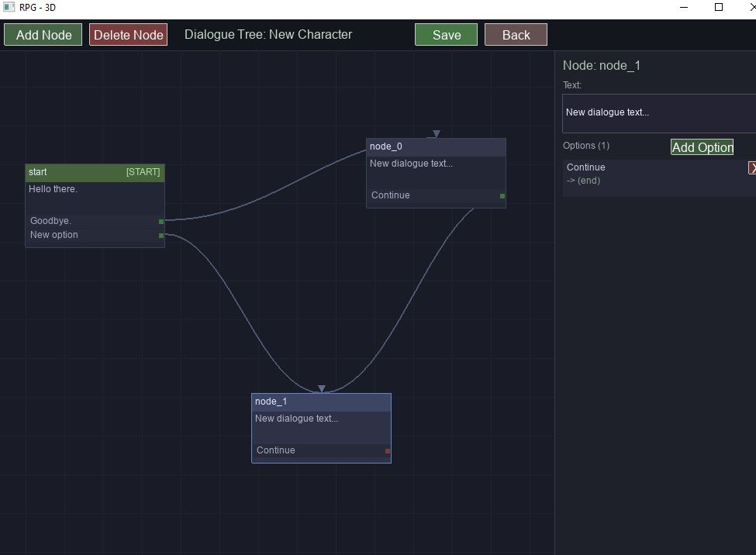Click the Continue option in properties panel
Image resolution: width=756 pixels, height=555 pixels.
pos(586,167)
